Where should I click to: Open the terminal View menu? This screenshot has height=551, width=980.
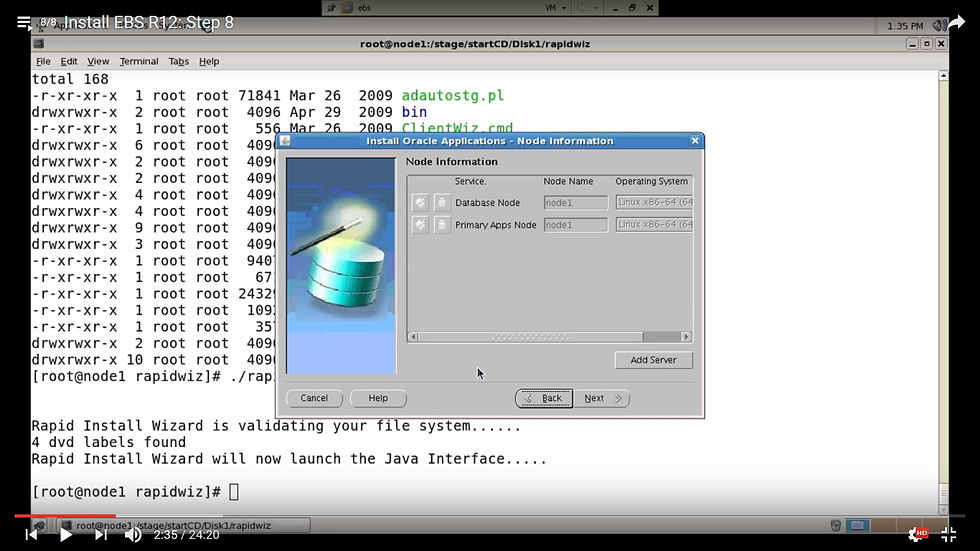98,61
